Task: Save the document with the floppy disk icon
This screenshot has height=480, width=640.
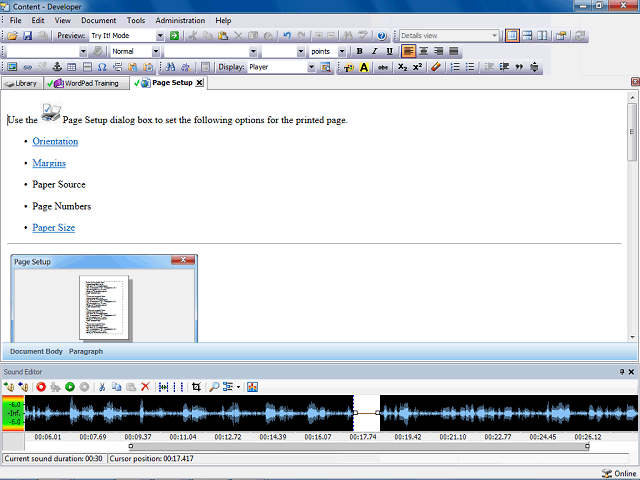Action: 27,36
